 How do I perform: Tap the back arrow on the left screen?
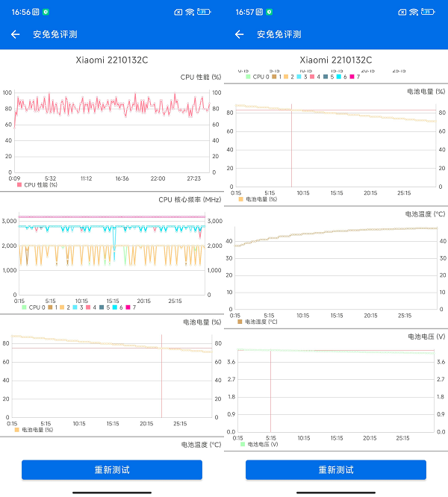(15, 34)
